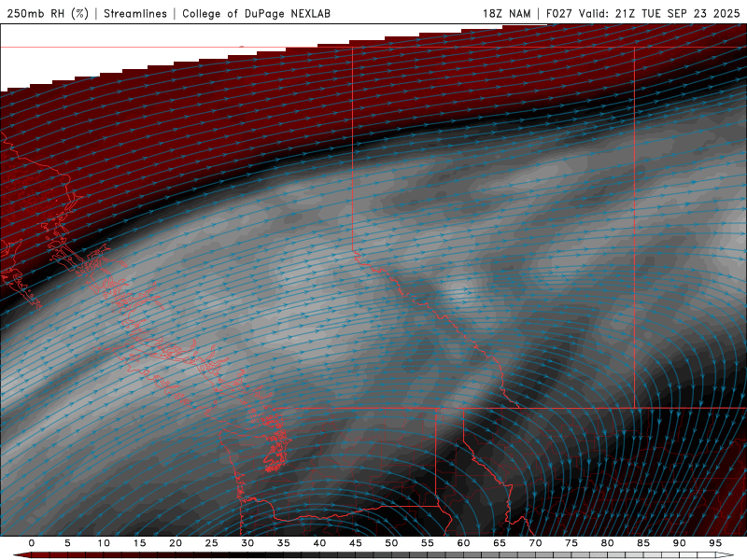Screen dimensions: 747x560
Task: Click the colorbar label "40"
Action: [x=319, y=543]
